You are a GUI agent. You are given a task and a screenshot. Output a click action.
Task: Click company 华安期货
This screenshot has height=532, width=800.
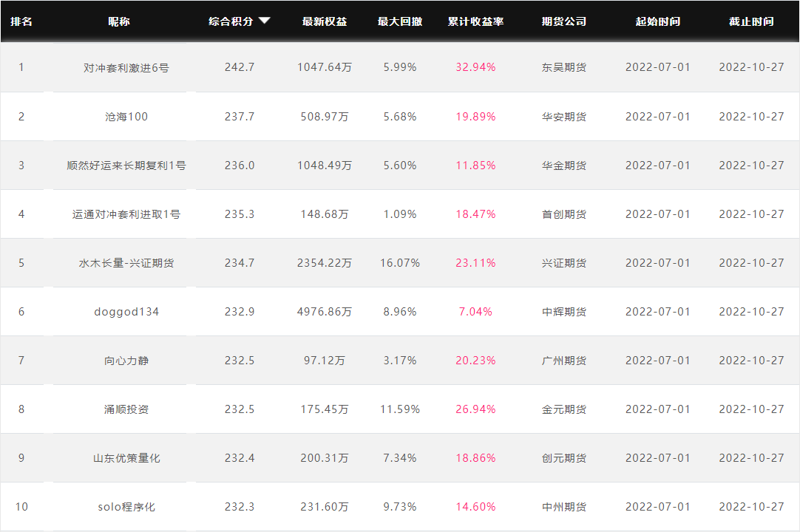(564, 117)
